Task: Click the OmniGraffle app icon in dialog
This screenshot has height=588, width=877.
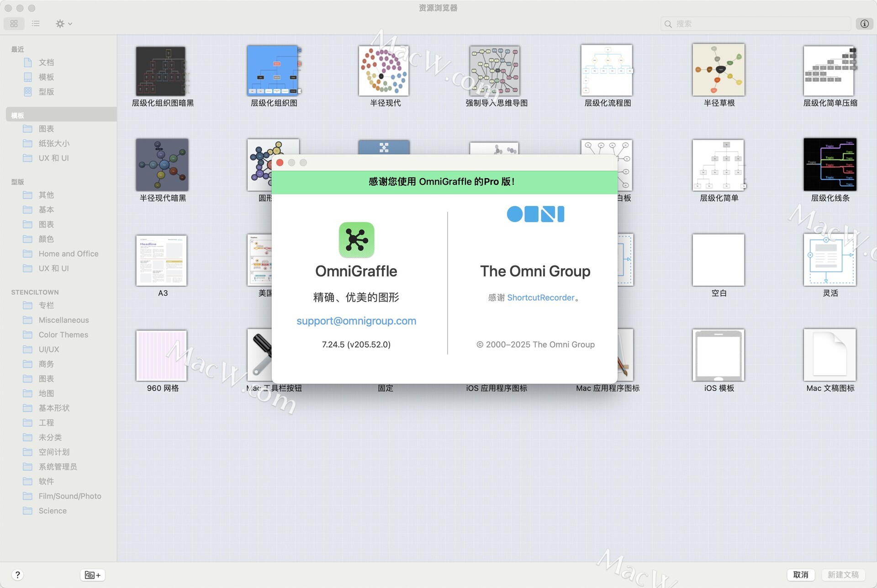Action: coord(356,240)
